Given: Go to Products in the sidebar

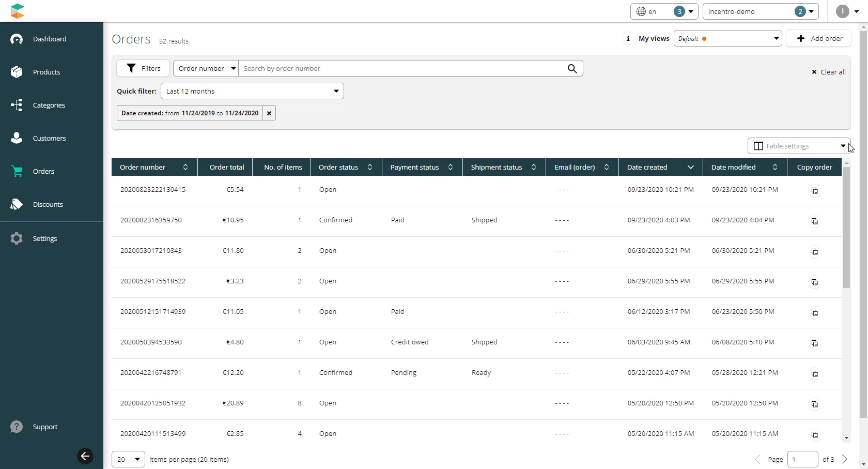Looking at the screenshot, I should coord(46,72).
